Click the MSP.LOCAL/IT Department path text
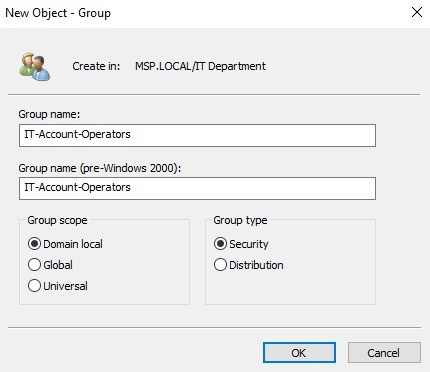 (x=200, y=66)
